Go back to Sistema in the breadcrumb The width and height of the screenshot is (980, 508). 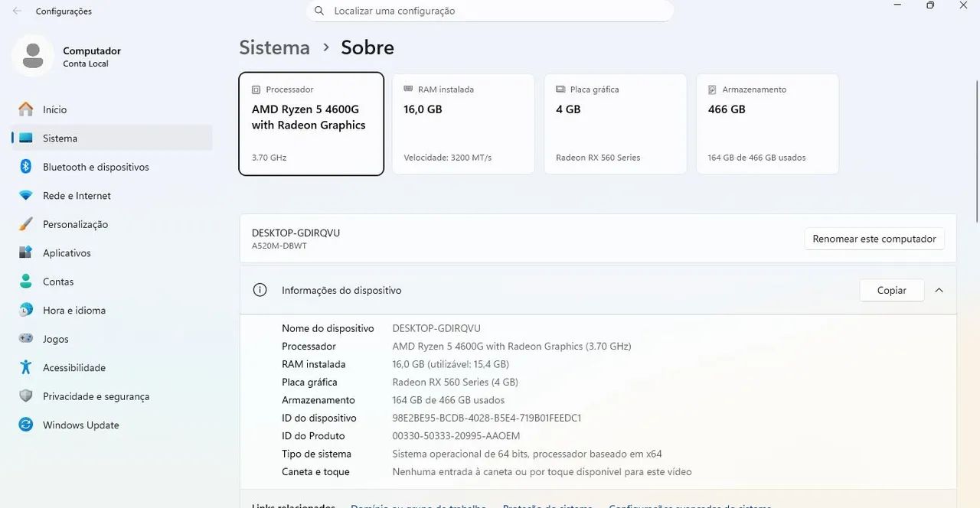[275, 47]
